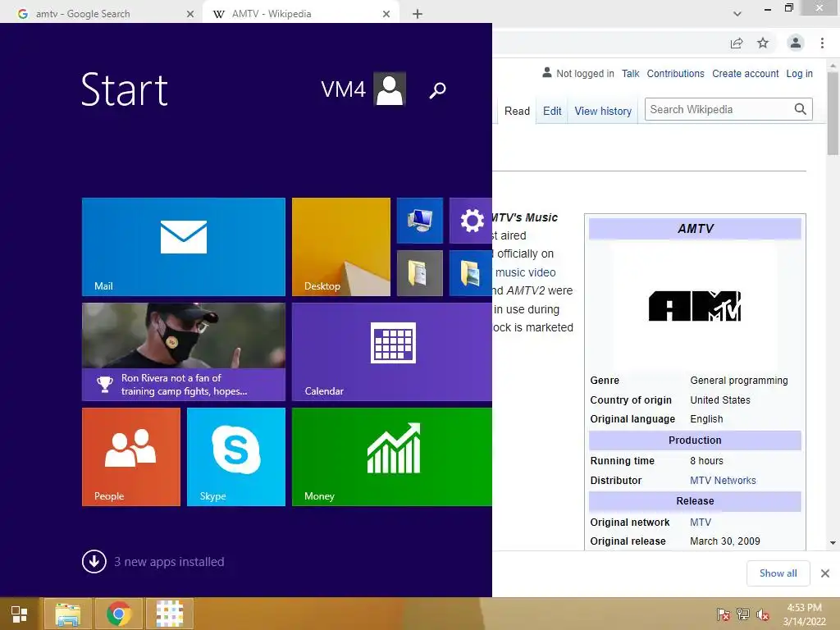840x630 pixels.
Task: Open the Money tile
Action: [392, 456]
